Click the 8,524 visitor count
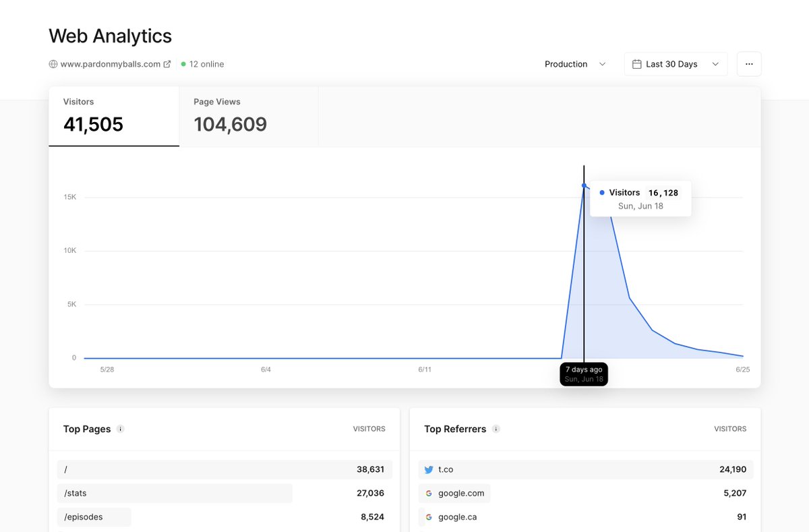 click(373, 517)
